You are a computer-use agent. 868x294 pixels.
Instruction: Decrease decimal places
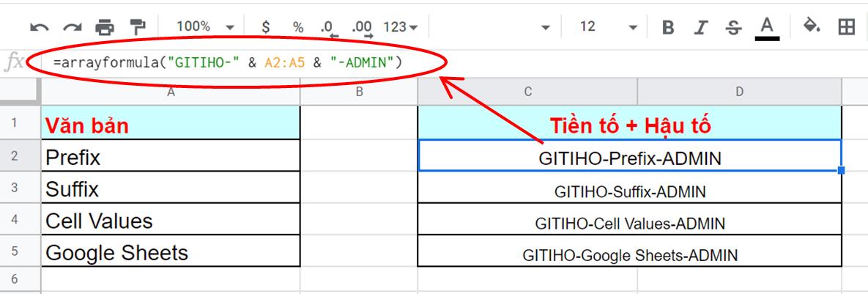point(330,28)
